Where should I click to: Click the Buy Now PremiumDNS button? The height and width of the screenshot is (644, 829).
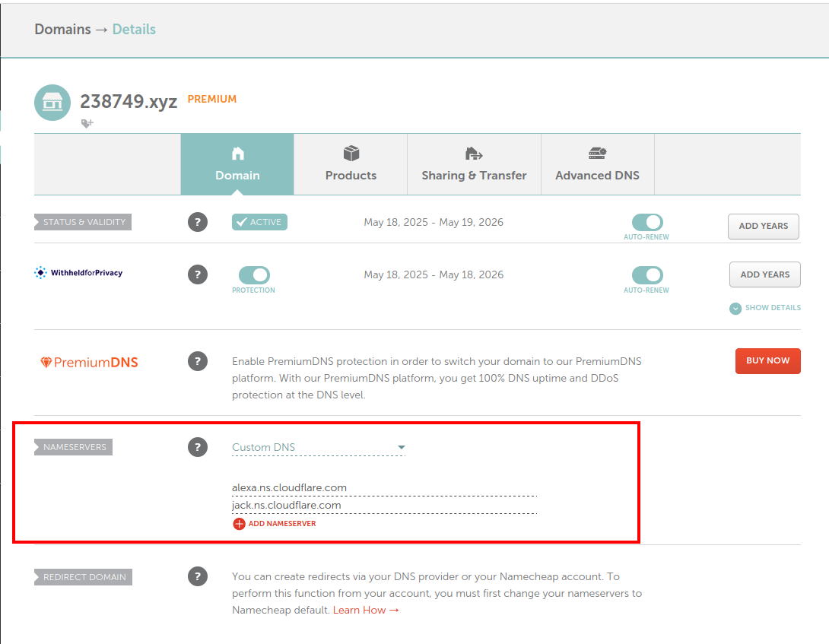[767, 360]
